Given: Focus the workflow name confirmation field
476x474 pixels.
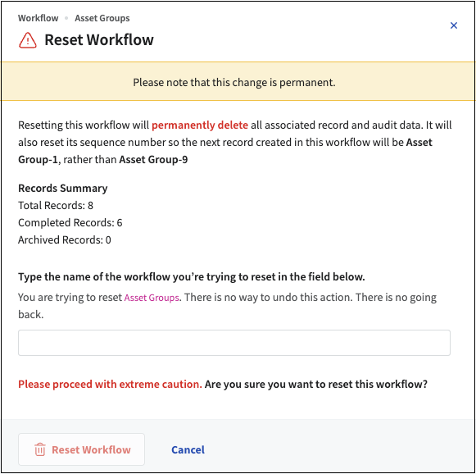Looking at the screenshot, I should click(x=234, y=343).
